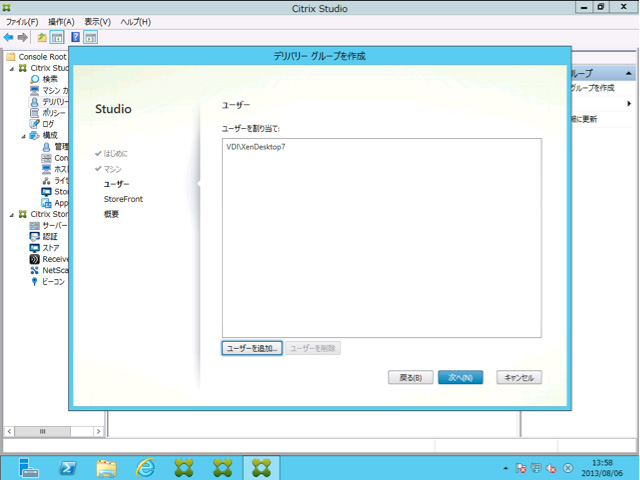Select the マシン カタログ machine icon
Screen dimensions: 640x480
pos(35,91)
